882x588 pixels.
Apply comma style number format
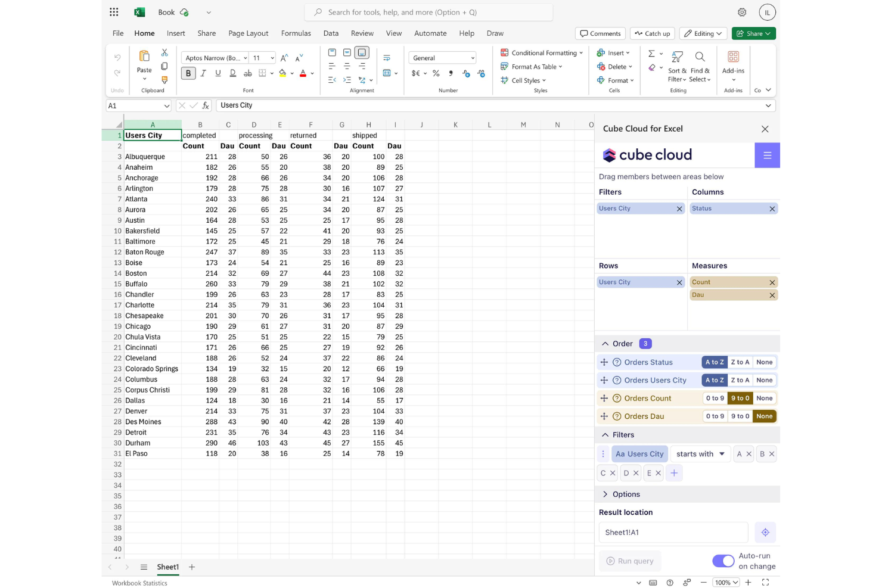click(451, 73)
